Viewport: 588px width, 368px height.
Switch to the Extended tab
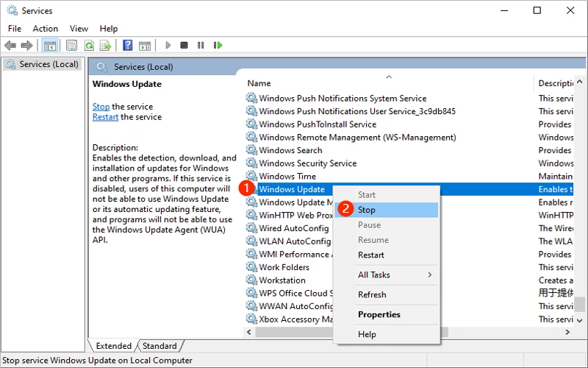pos(114,346)
